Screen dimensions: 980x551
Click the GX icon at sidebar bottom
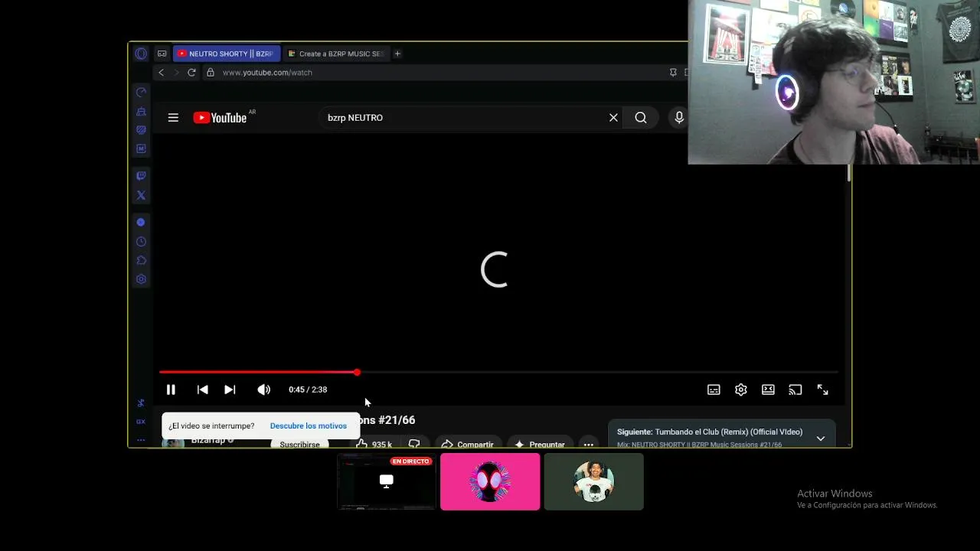click(x=141, y=422)
